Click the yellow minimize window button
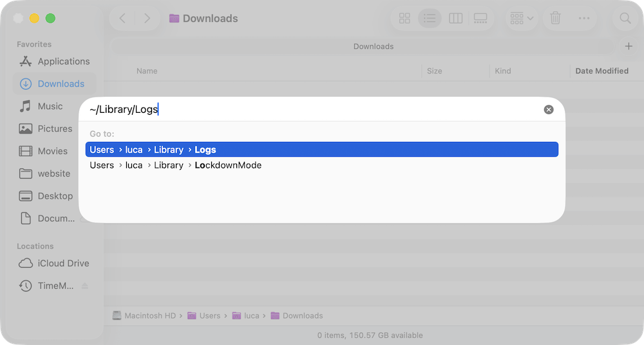 pos(34,18)
